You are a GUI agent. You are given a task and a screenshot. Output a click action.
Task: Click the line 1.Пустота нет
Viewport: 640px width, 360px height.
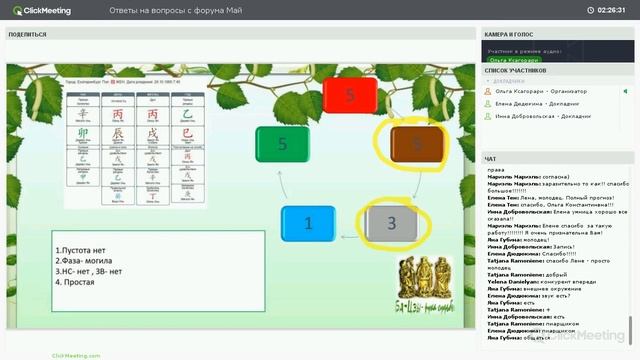click(x=80, y=250)
